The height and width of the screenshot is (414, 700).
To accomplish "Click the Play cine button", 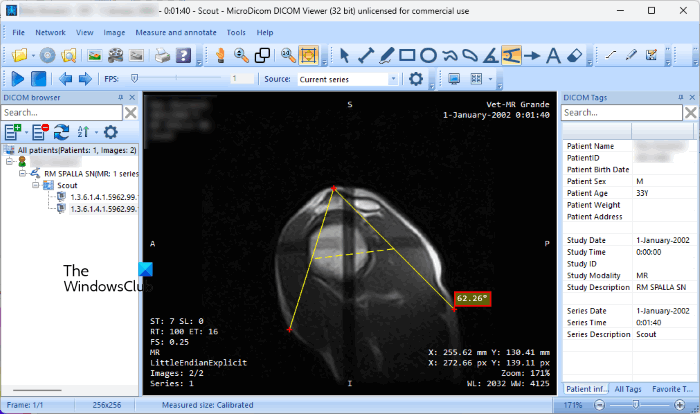I will [x=18, y=78].
